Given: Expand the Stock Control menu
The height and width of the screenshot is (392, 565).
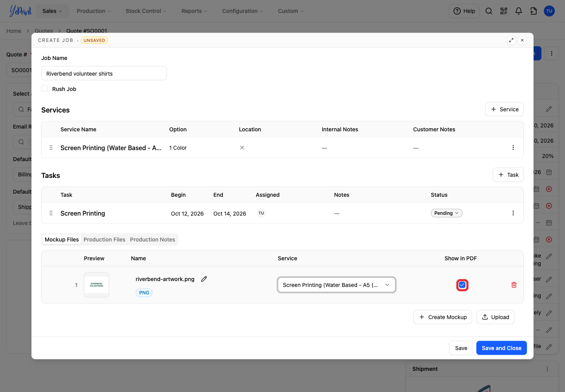Looking at the screenshot, I should (146, 11).
